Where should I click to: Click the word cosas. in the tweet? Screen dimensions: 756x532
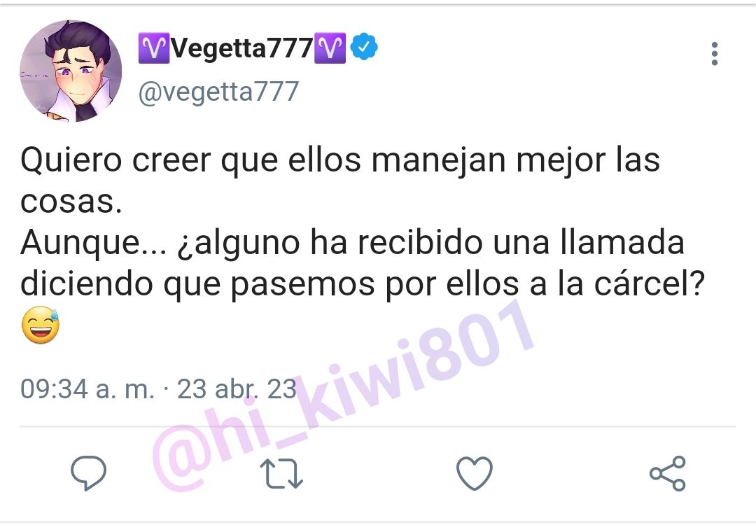click(71, 202)
